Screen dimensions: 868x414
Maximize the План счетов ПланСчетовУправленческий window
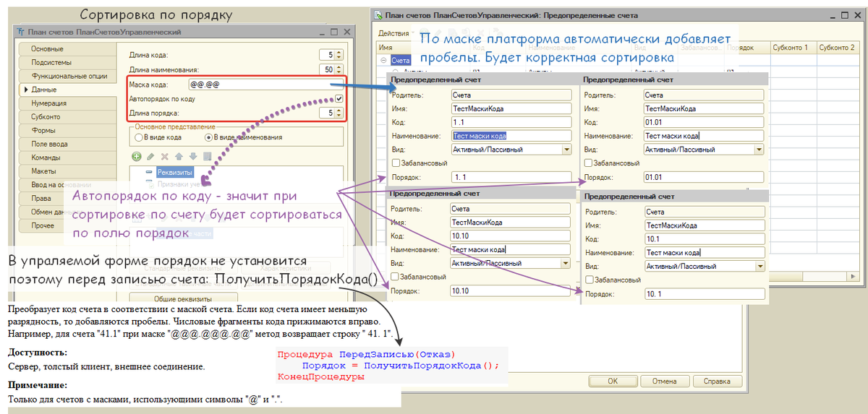(x=333, y=32)
